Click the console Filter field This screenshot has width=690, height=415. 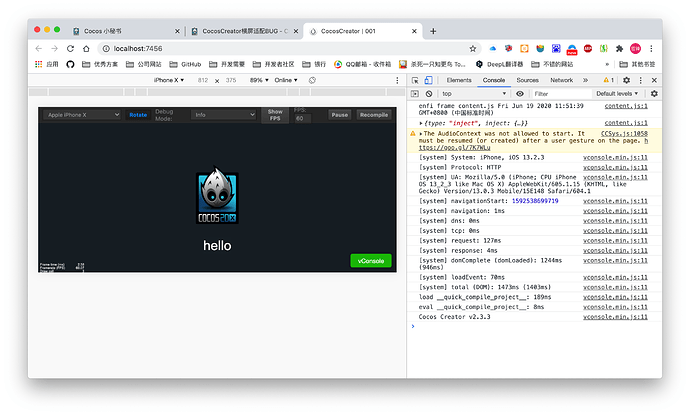pos(561,94)
